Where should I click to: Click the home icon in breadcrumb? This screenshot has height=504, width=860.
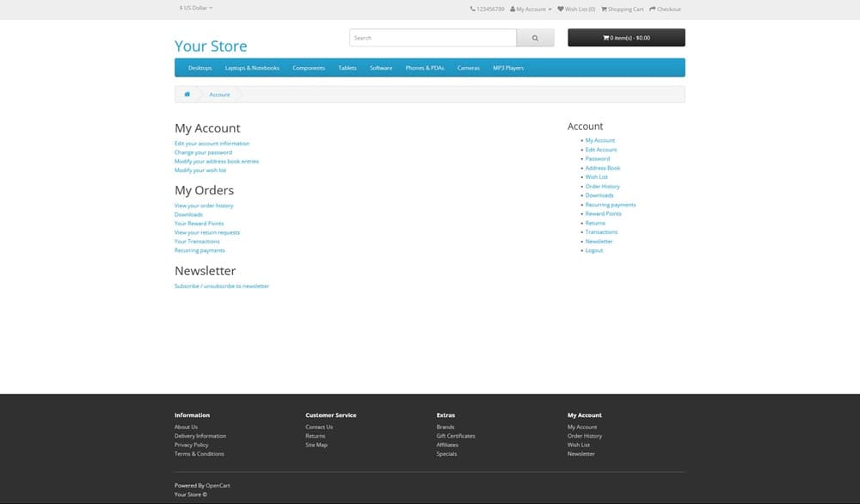[x=187, y=94]
